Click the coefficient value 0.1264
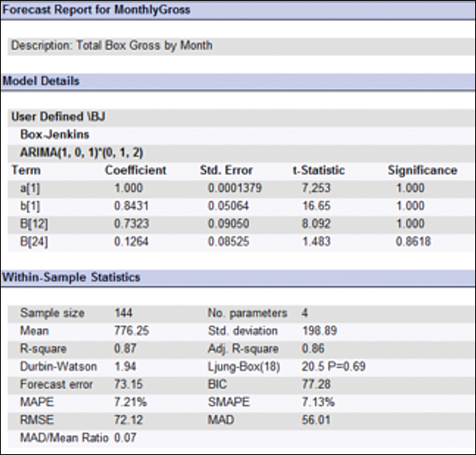Screen dimensions: 476x455 (x=131, y=242)
